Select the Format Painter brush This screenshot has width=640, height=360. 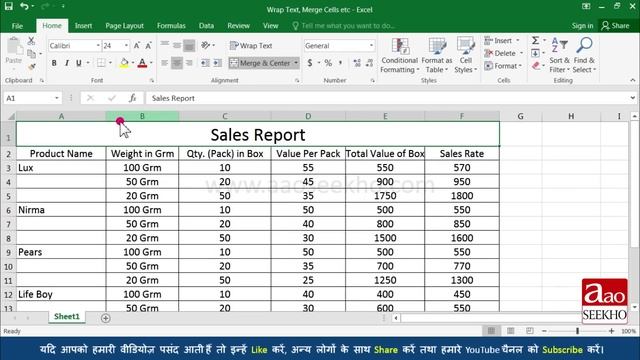pos(31,66)
